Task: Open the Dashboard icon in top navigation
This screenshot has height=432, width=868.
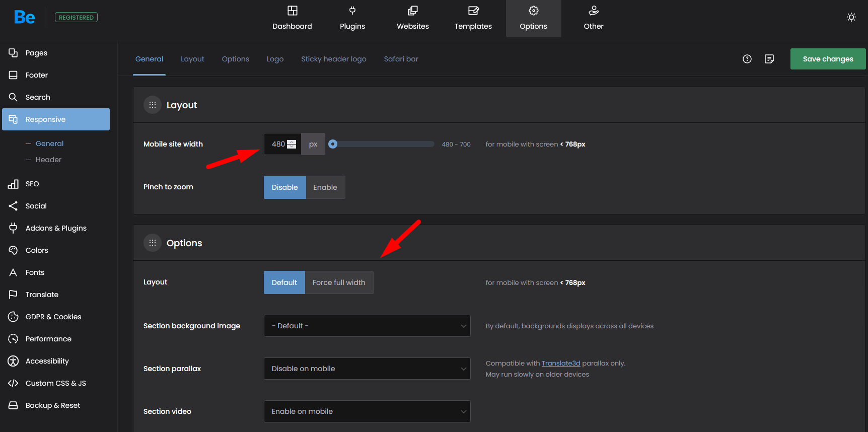Action: tap(292, 11)
